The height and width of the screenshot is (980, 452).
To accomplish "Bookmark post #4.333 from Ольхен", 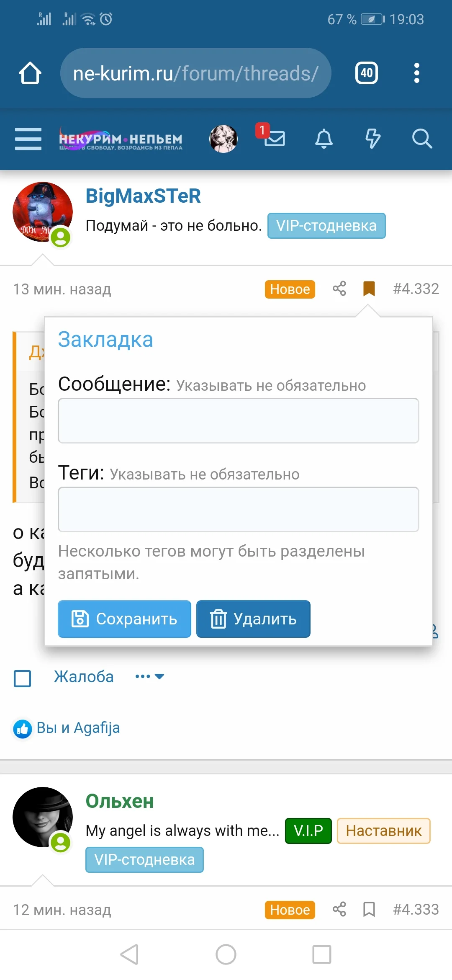I will 369,909.
